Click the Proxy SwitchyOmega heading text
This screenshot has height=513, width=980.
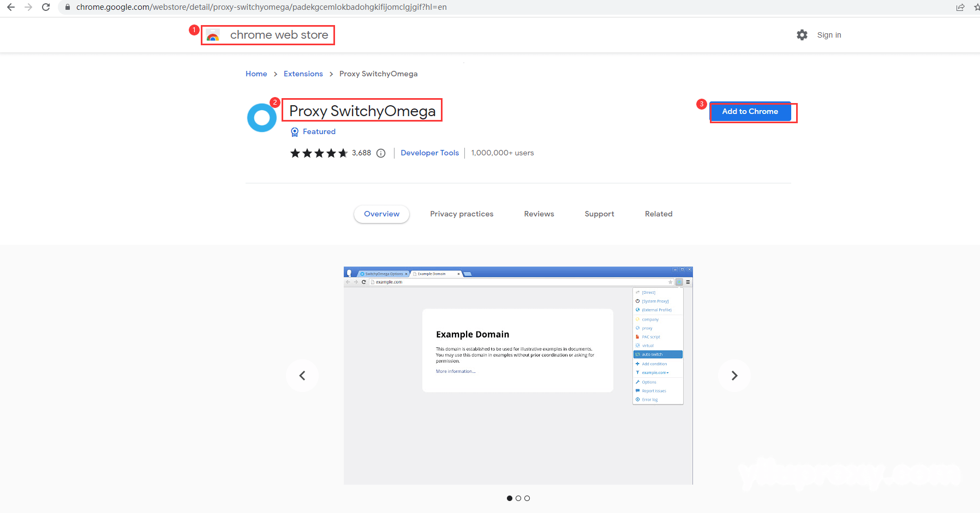(x=362, y=111)
